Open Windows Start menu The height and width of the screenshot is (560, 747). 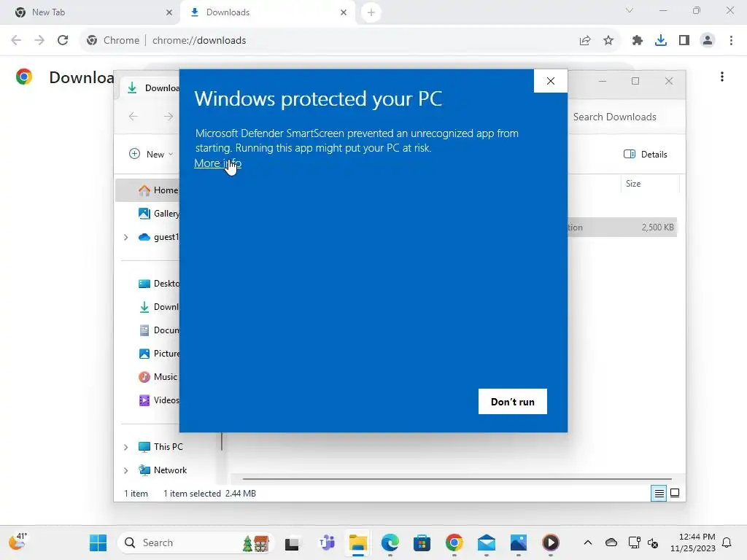(98, 542)
